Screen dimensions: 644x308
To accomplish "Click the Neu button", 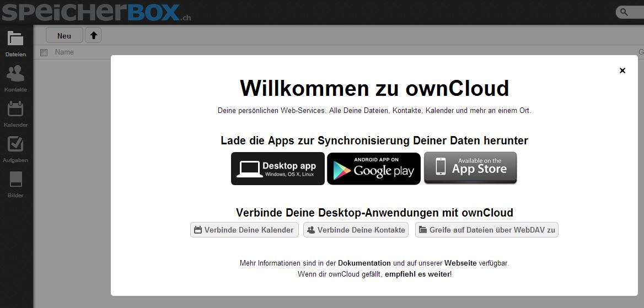I will tap(64, 35).
